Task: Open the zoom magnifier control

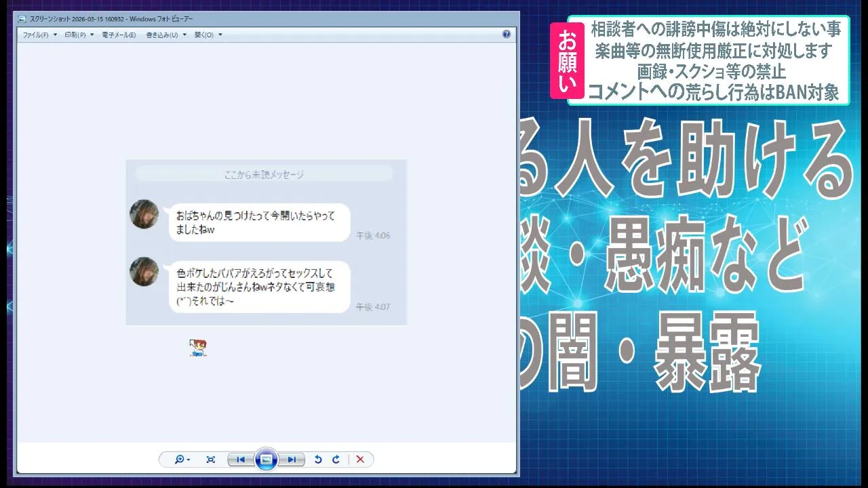Action: (182, 460)
